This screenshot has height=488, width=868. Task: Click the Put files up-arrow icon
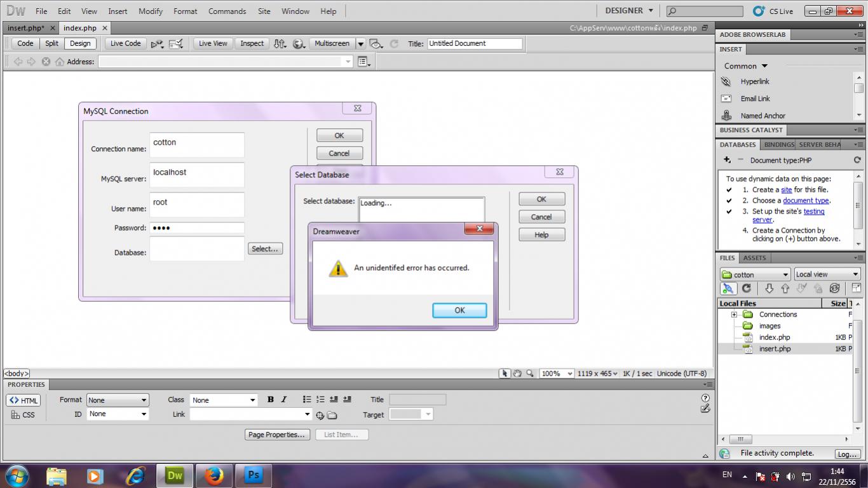pos(785,288)
